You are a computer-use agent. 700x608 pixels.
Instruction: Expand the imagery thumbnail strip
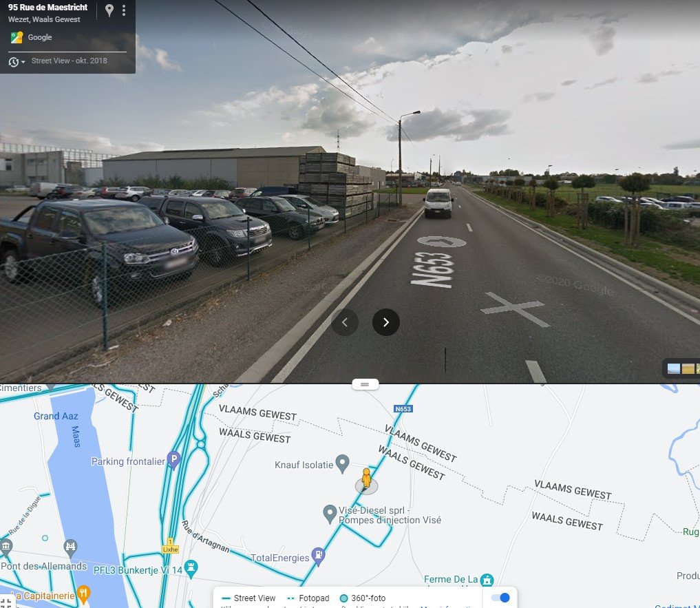pos(681,368)
